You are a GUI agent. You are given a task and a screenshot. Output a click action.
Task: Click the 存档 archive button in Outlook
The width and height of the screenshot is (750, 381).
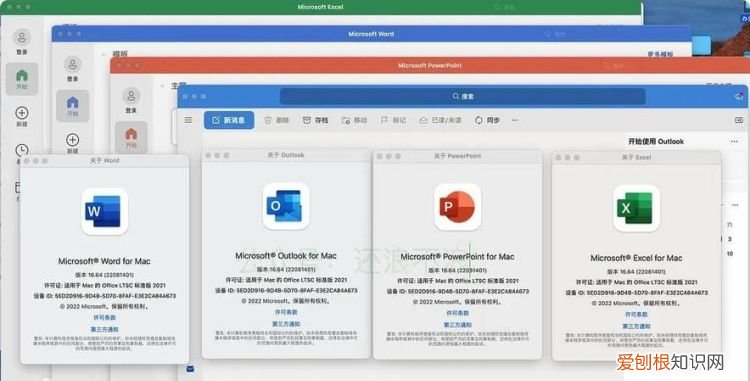(316, 120)
